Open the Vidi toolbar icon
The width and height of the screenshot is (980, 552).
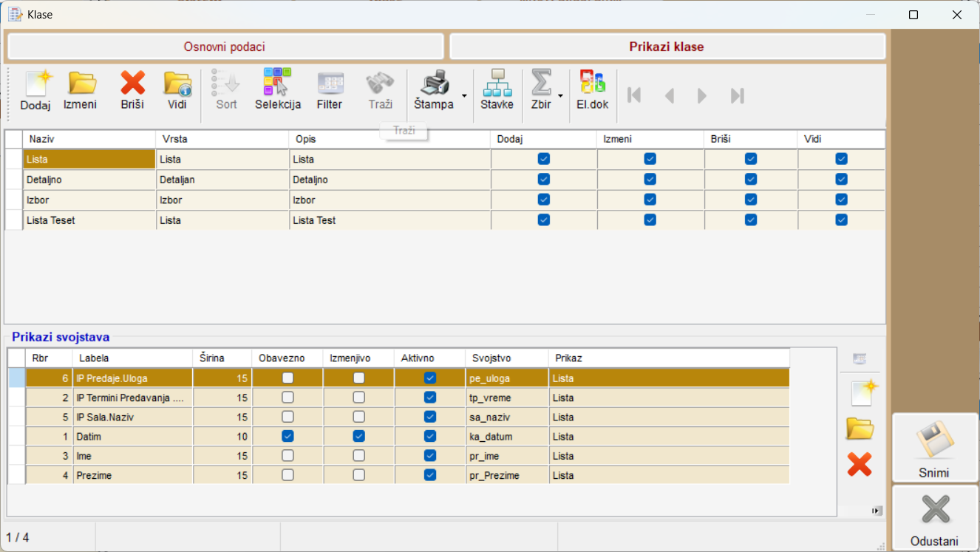pos(177,91)
